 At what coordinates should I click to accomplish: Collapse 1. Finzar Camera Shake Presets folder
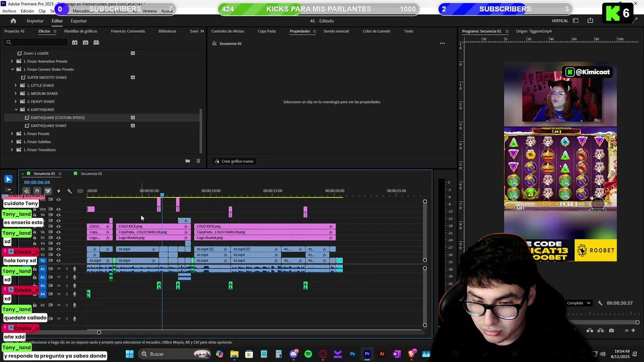tap(12, 69)
